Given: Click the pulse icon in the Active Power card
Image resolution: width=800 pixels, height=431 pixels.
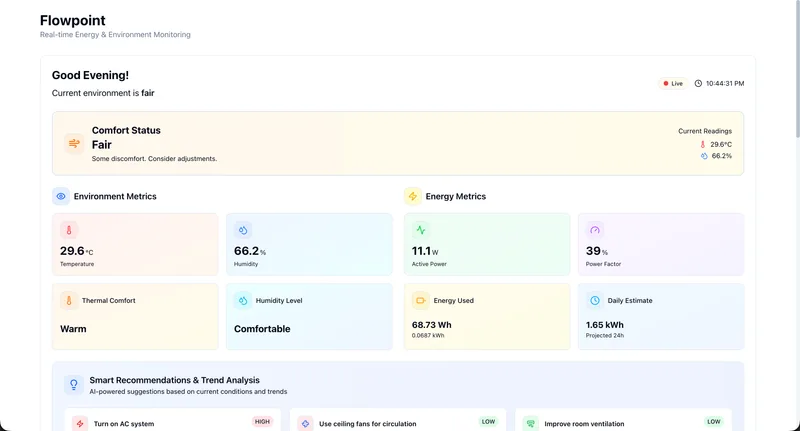Looking at the screenshot, I should point(421,230).
